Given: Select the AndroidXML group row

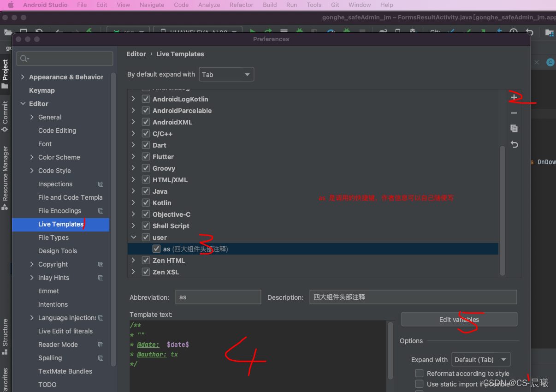Looking at the screenshot, I should (x=313, y=122).
